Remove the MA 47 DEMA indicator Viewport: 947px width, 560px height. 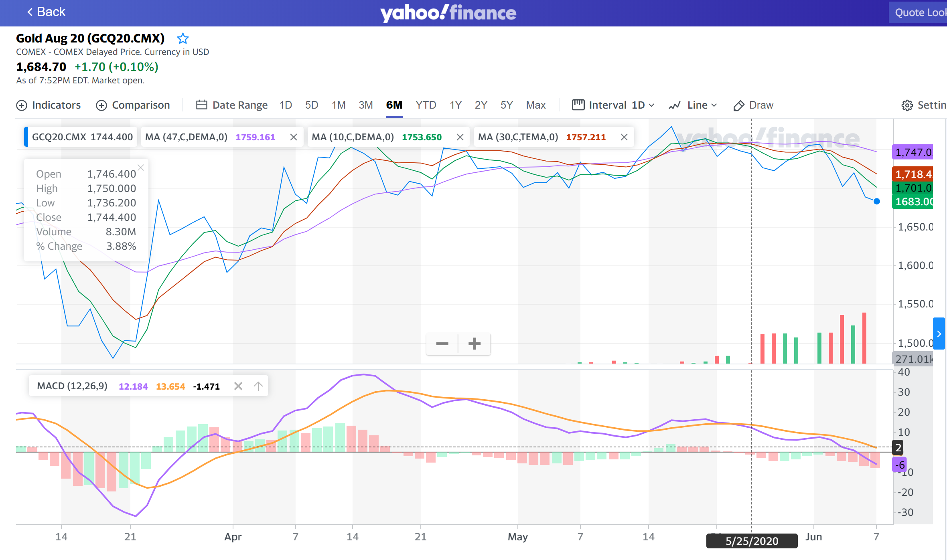coord(294,137)
